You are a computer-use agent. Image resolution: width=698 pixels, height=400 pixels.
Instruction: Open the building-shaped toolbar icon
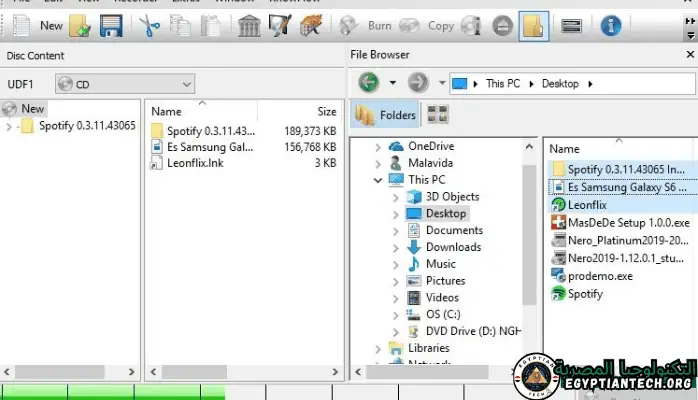click(x=249, y=26)
